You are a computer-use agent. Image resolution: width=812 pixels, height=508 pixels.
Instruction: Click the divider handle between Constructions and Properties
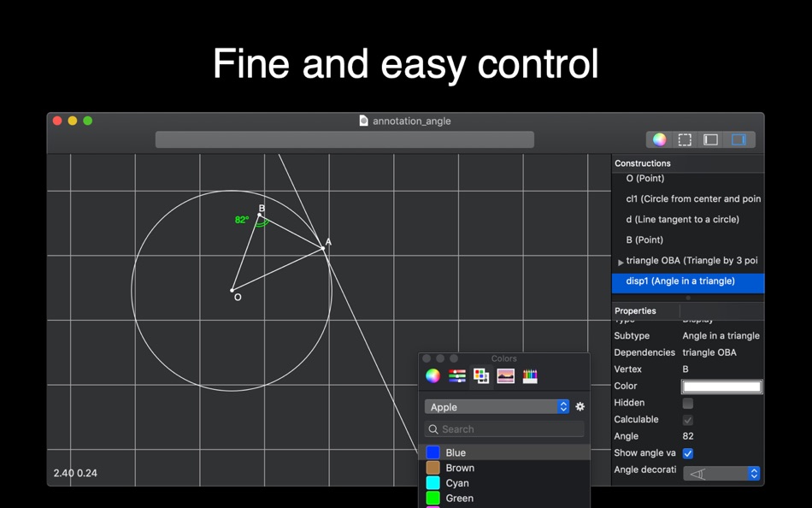click(688, 298)
